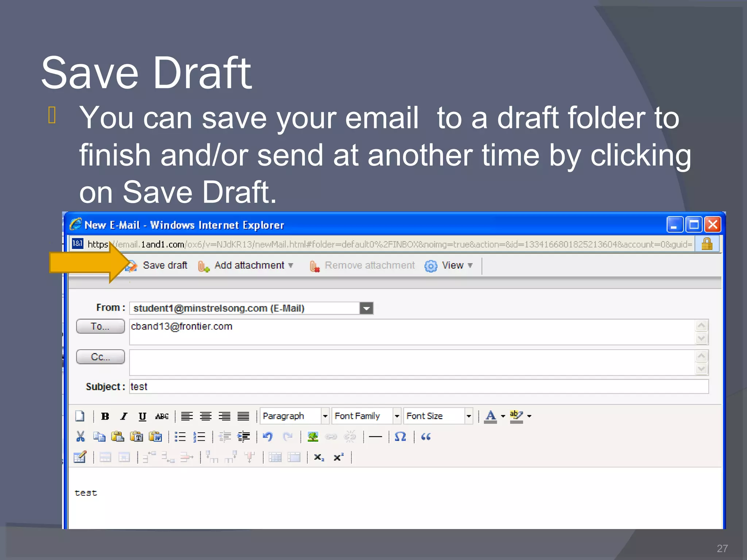This screenshot has width=747, height=560.
Task: Click the address bar security padlock icon
Action: 707,244
